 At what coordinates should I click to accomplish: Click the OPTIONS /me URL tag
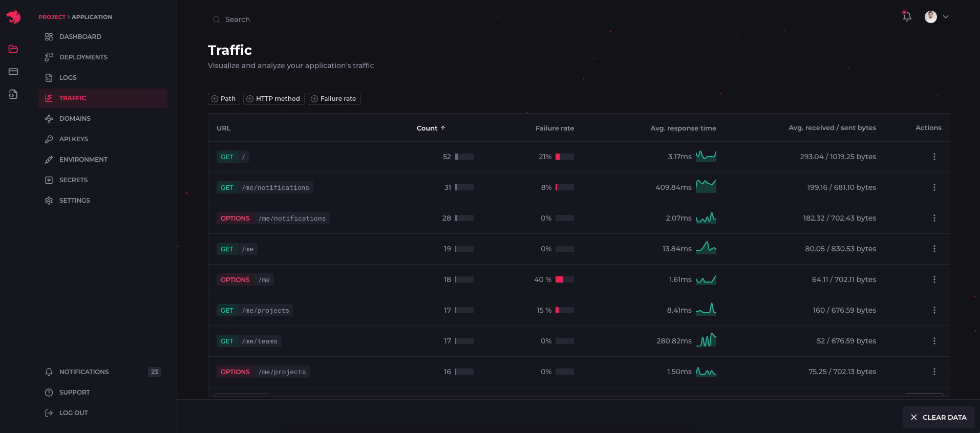[245, 279]
